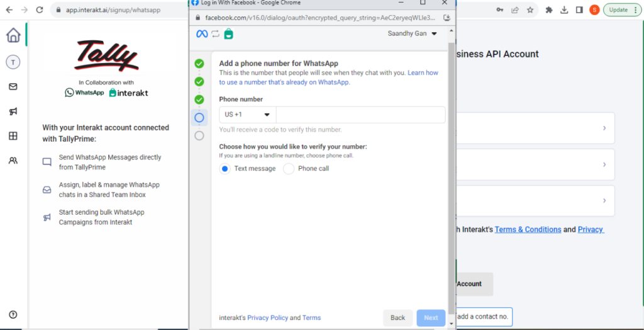
Task: Bookmark this page with the star icon
Action: pyautogui.click(x=530, y=10)
